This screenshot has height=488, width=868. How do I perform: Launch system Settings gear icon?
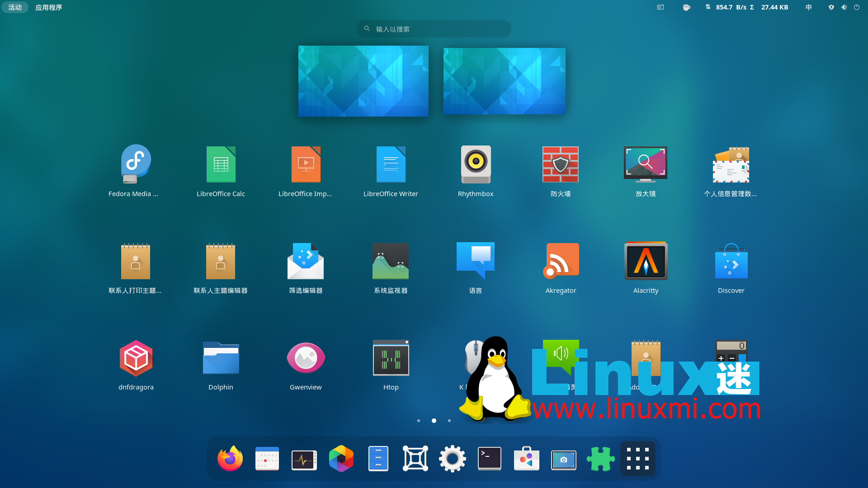(x=452, y=458)
